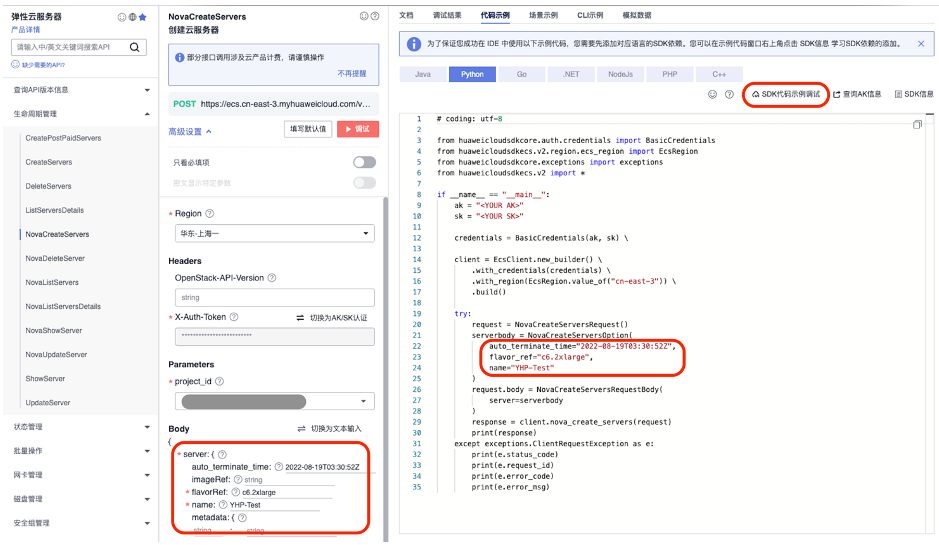This screenshot has width=939, height=545.
Task: Switch authentication to 切换为AK/SK认证
Action: (332, 317)
